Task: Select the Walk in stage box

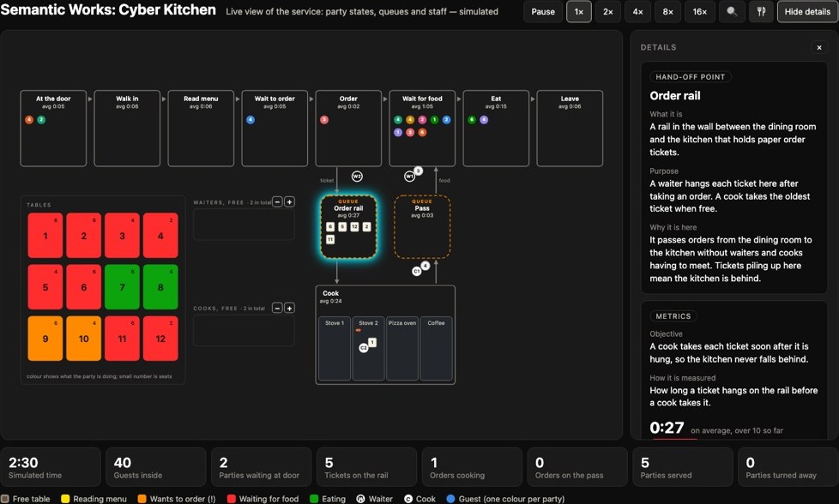Action: (127, 129)
